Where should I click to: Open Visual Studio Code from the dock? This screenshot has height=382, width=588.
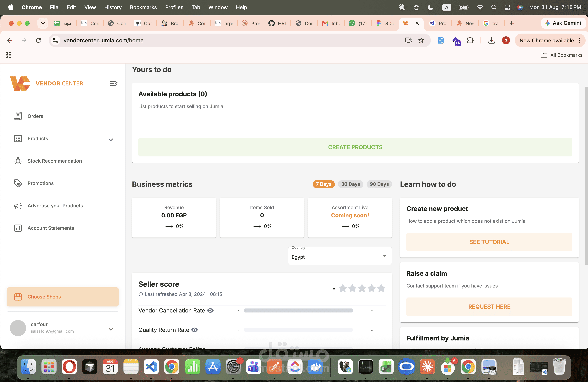(151, 366)
